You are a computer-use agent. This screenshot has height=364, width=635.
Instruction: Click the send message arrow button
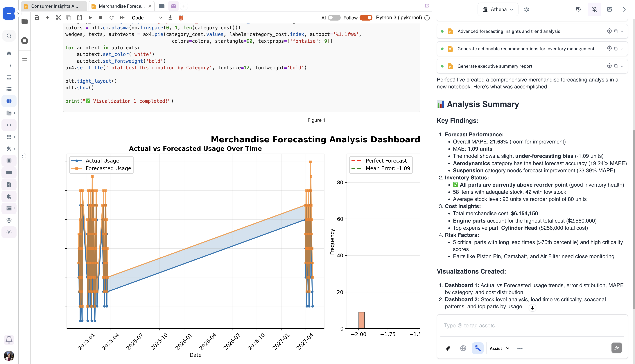click(616, 347)
